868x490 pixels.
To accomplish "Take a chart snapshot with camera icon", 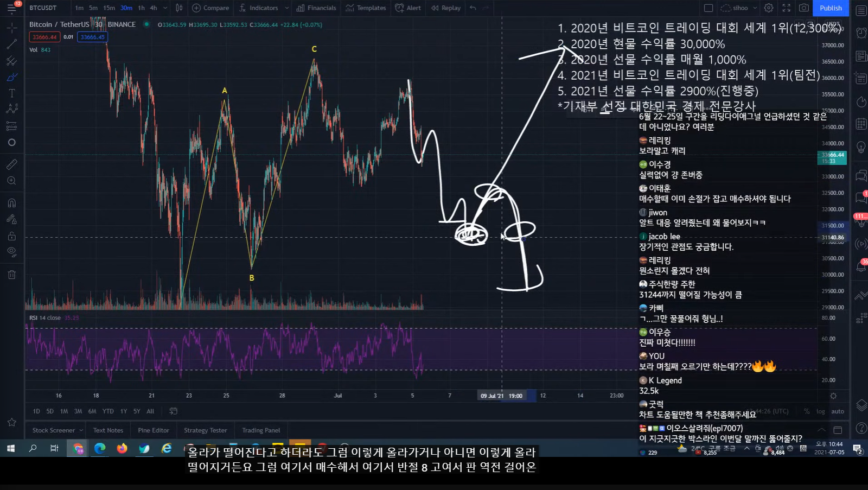I will (x=804, y=8).
